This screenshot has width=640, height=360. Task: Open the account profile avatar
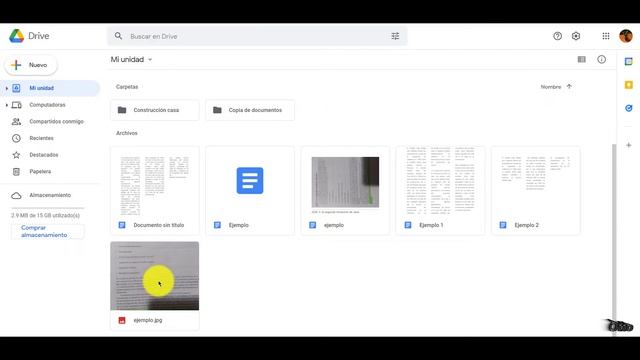(x=626, y=36)
